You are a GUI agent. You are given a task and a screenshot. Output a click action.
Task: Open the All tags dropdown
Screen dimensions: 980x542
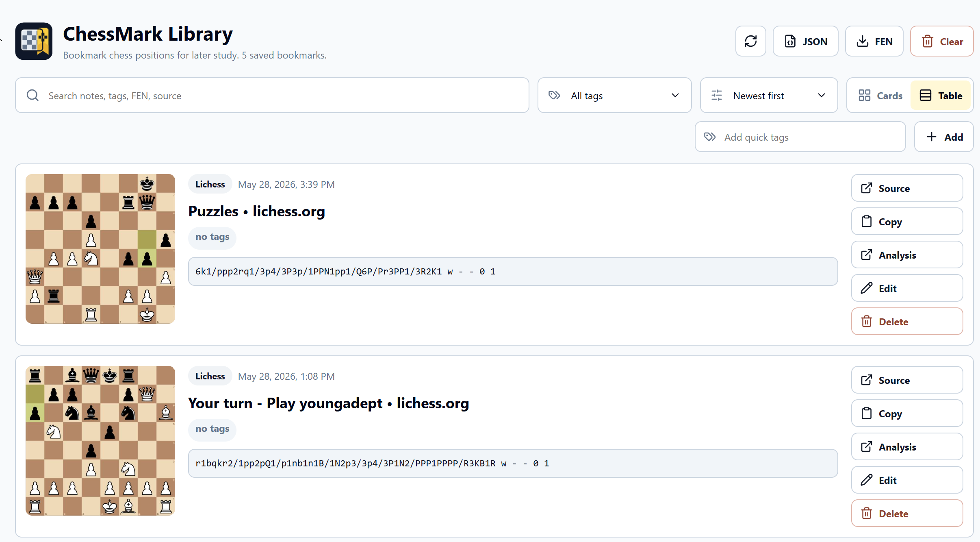(614, 96)
